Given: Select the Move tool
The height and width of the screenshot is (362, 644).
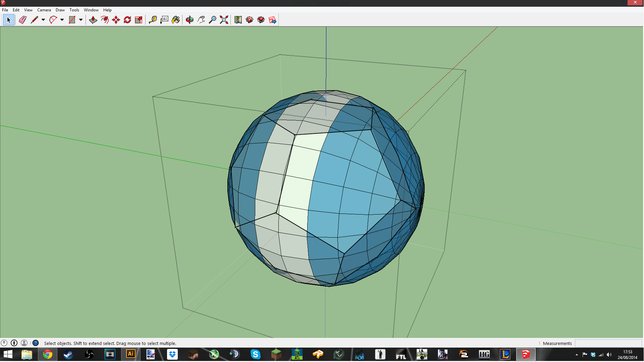Looking at the screenshot, I should coord(116,20).
